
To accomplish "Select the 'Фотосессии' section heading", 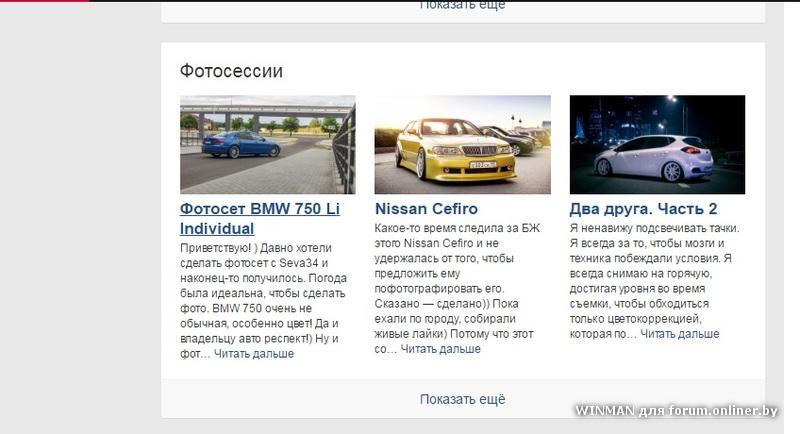I will click(231, 71).
